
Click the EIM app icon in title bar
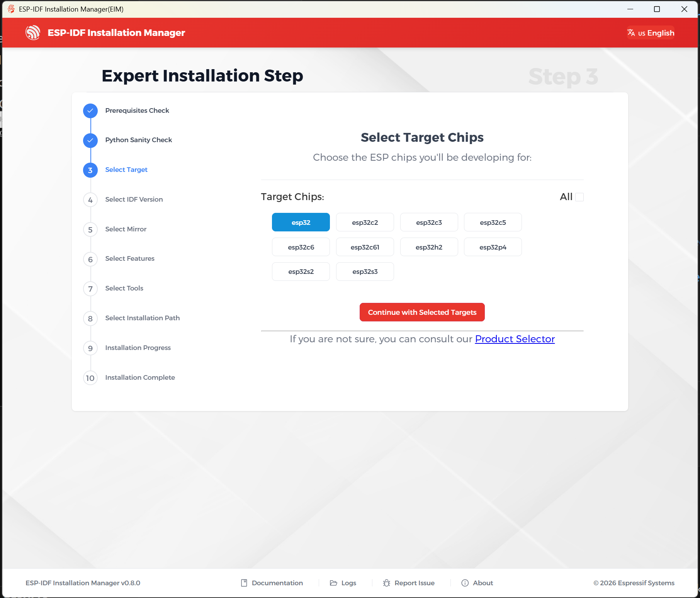point(11,9)
